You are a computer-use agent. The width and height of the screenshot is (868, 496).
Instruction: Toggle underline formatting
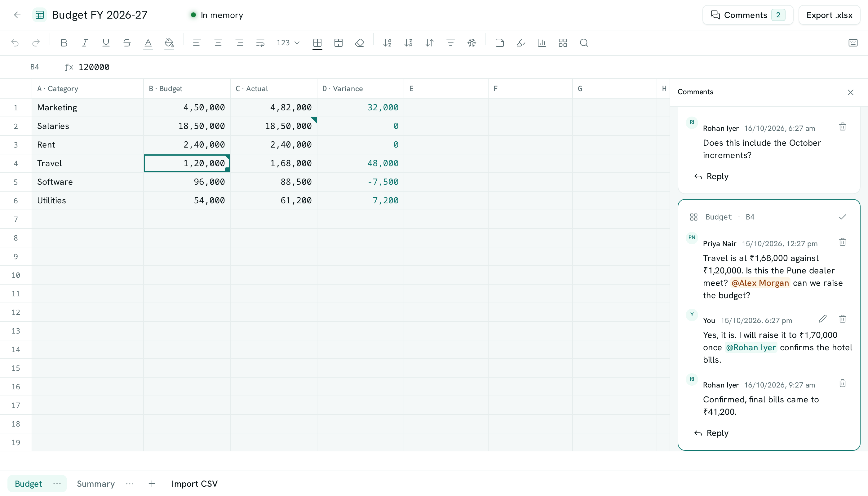(106, 43)
